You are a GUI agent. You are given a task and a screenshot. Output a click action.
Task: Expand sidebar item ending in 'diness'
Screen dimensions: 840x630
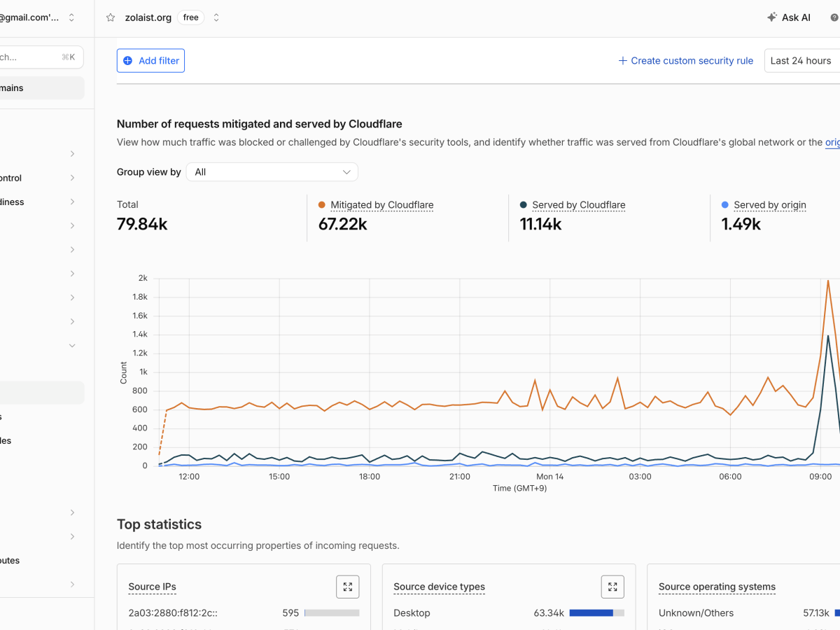pos(72,202)
